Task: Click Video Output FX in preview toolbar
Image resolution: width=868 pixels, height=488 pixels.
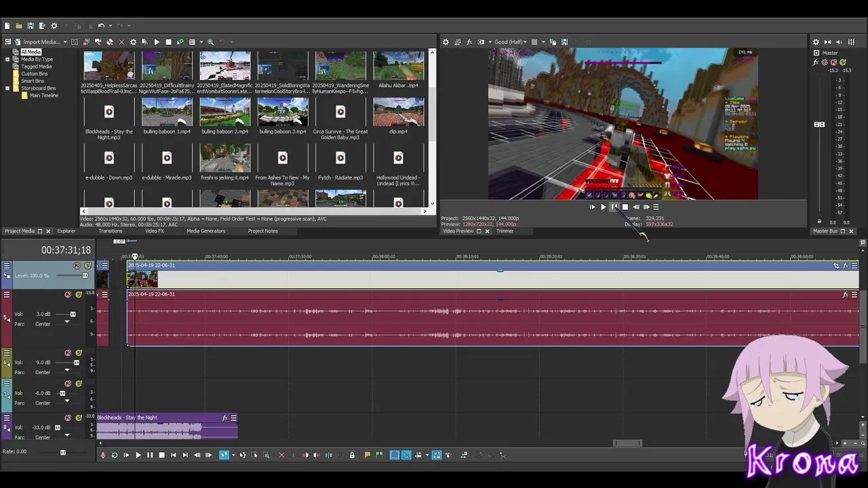Action: coord(469,42)
